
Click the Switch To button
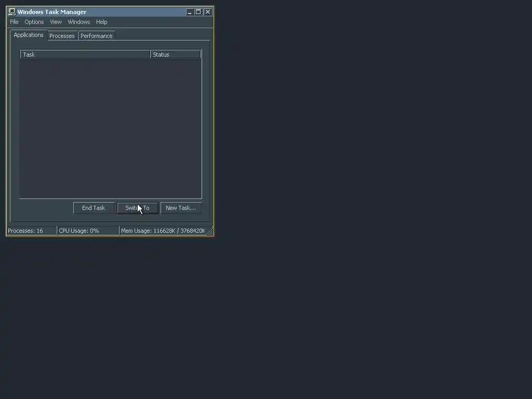tap(137, 208)
